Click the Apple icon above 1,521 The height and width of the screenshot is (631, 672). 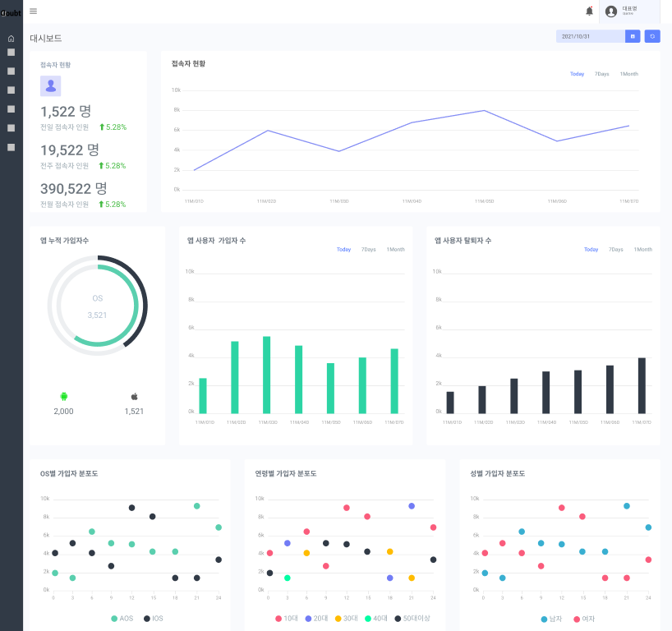coord(134,397)
